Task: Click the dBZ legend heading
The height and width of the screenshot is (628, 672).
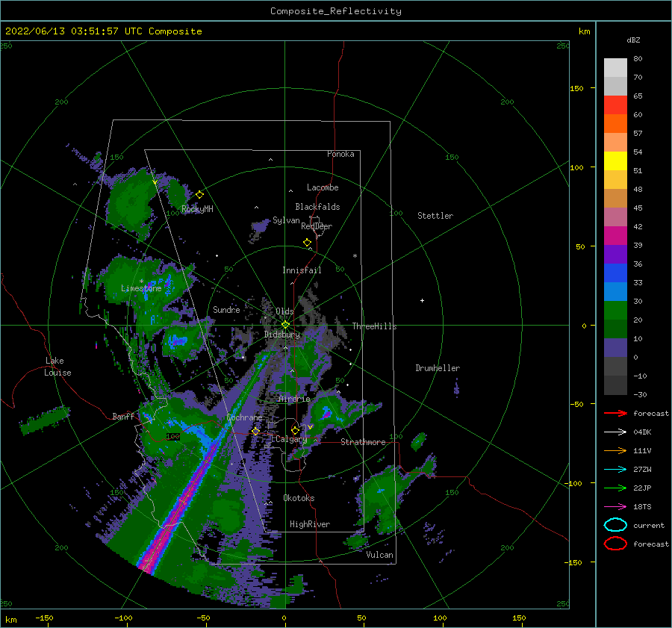Action: tap(633, 40)
